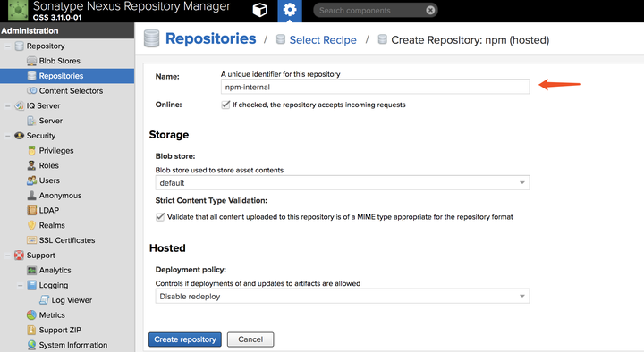
Task: Click the Metrics pie chart icon
Action: [x=31, y=315]
